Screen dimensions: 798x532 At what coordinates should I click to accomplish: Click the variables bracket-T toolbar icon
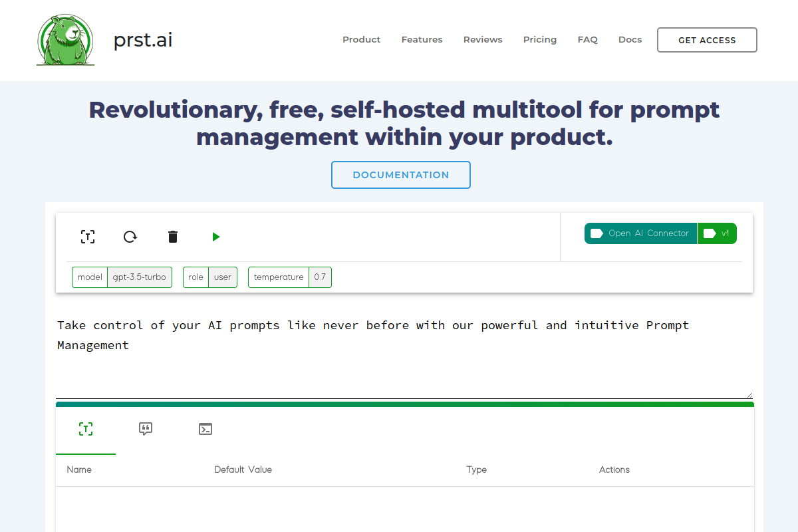(x=88, y=237)
